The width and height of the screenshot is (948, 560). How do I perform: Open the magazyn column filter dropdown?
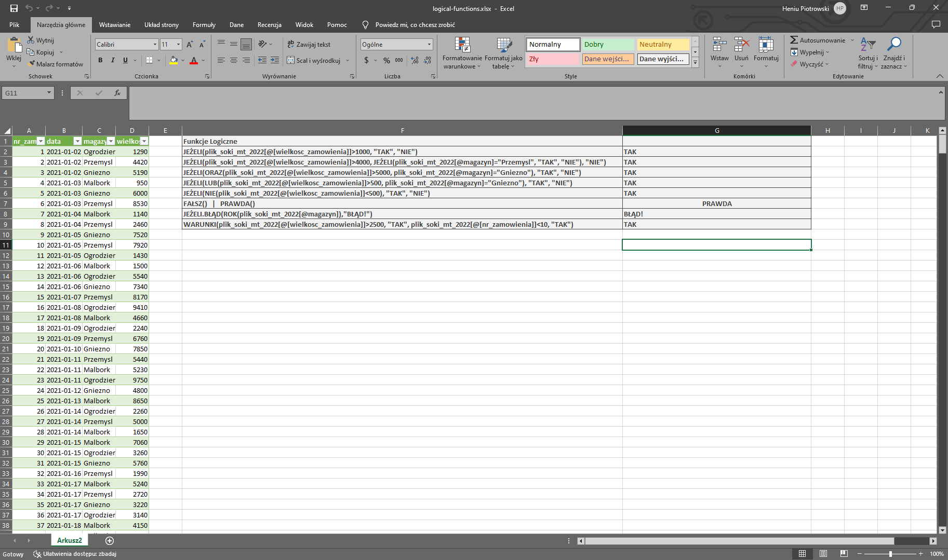(111, 141)
